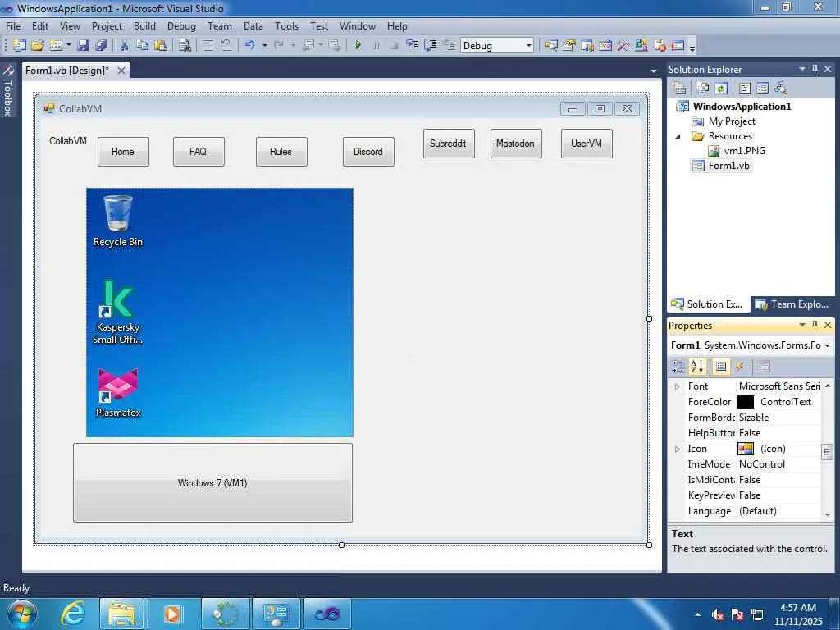840x630 pixels.
Task: Open the File menu
Action: (13, 25)
